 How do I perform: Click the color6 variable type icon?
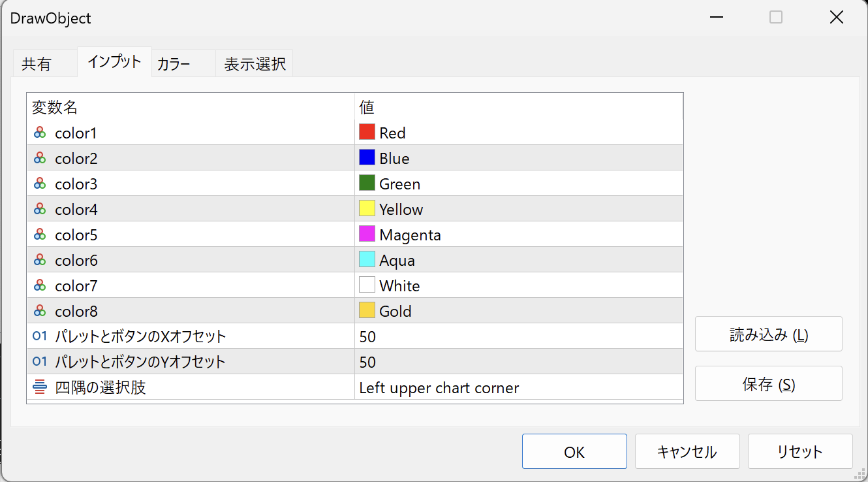[x=40, y=260]
